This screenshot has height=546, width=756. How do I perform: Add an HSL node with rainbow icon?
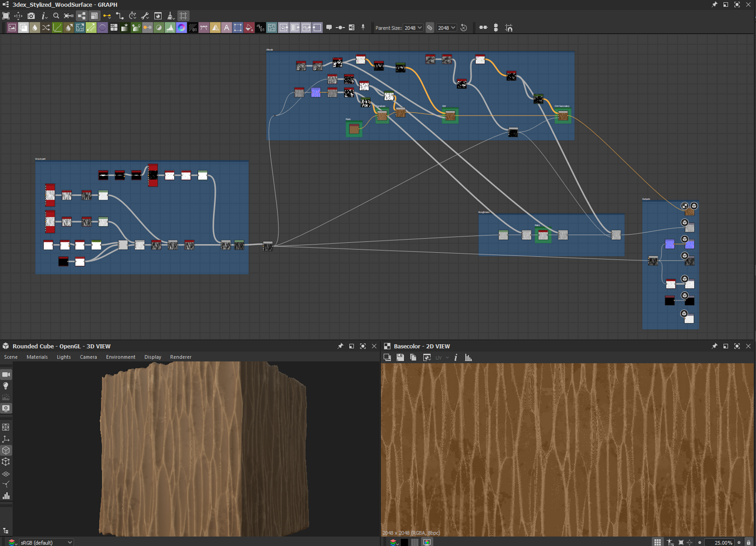click(x=181, y=28)
